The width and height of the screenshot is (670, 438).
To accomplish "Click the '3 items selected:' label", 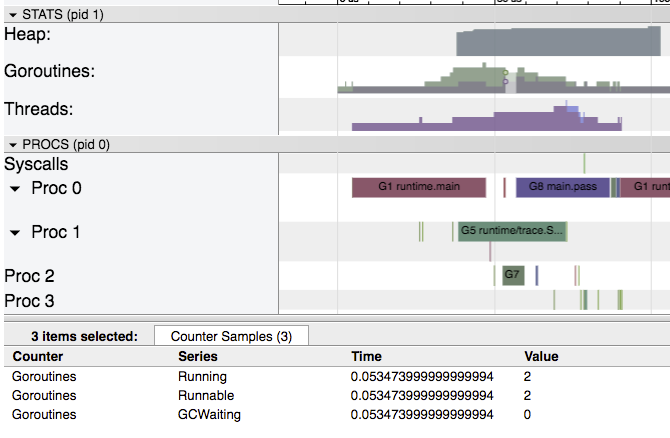I will pyautogui.click(x=85, y=336).
